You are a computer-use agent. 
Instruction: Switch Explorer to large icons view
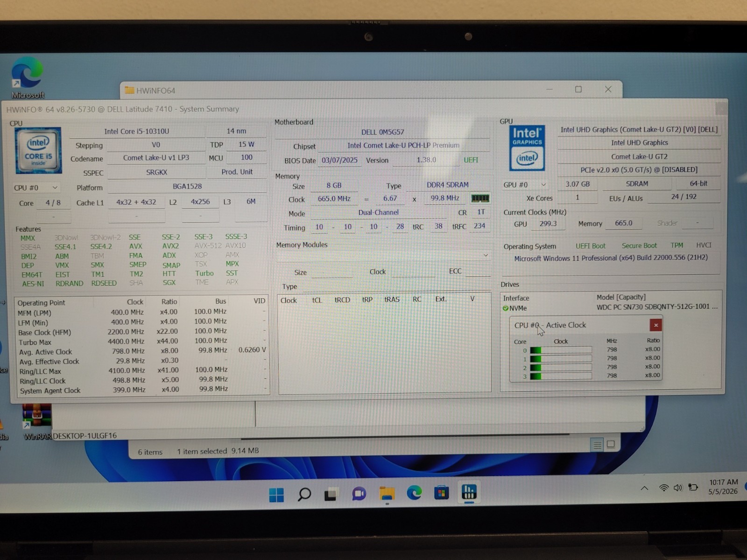point(610,444)
